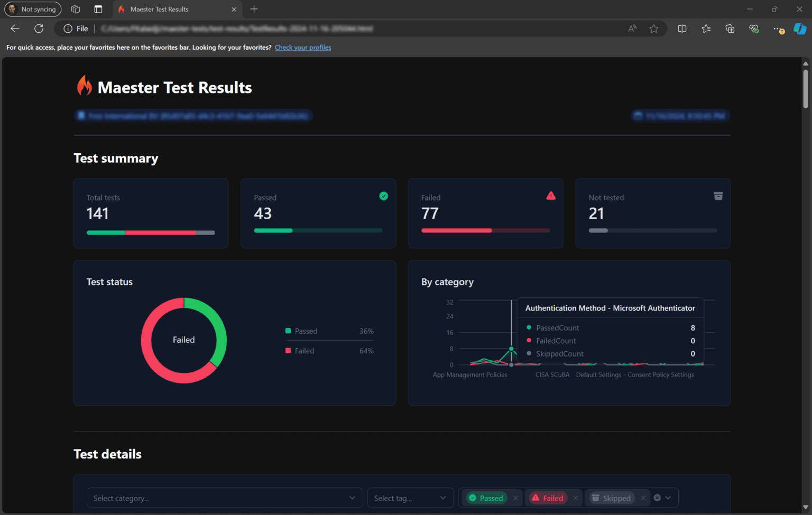Click the Failed donut chart
This screenshot has height=515, width=812.
click(184, 340)
